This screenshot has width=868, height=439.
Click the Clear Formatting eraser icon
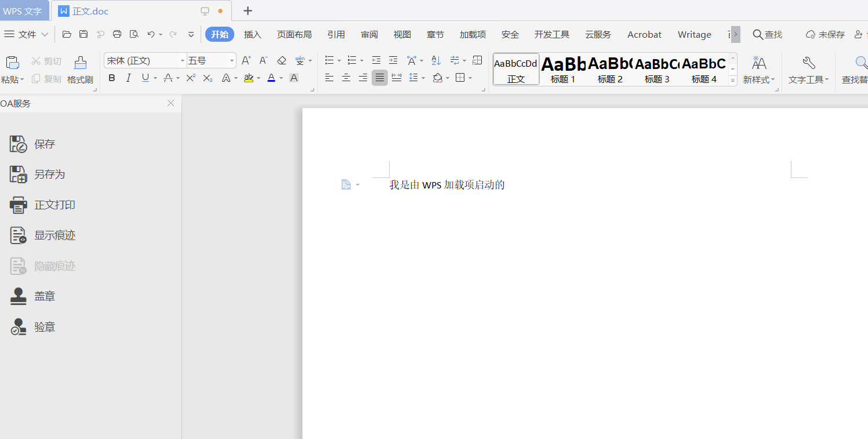tap(281, 60)
